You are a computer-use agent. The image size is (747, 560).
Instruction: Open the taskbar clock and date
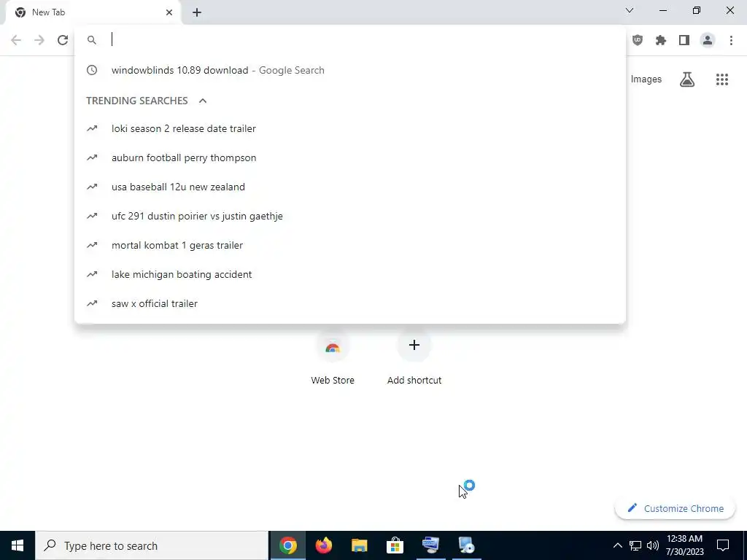pos(684,545)
